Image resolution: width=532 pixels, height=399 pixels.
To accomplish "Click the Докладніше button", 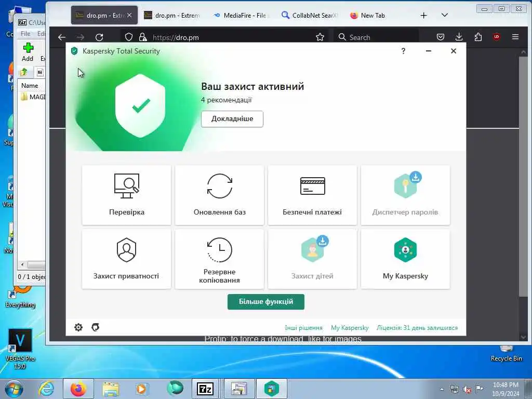I will (232, 119).
